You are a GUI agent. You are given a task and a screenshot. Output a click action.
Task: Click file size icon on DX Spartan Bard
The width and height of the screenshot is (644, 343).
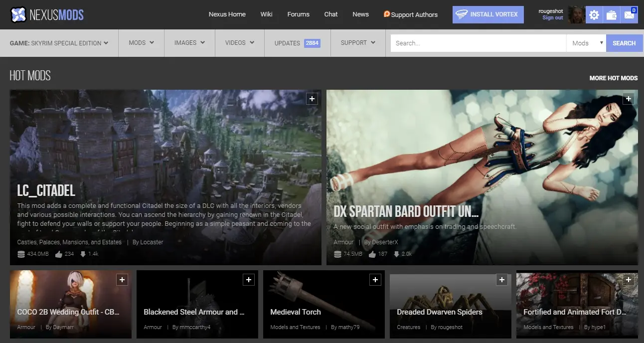pos(337,254)
